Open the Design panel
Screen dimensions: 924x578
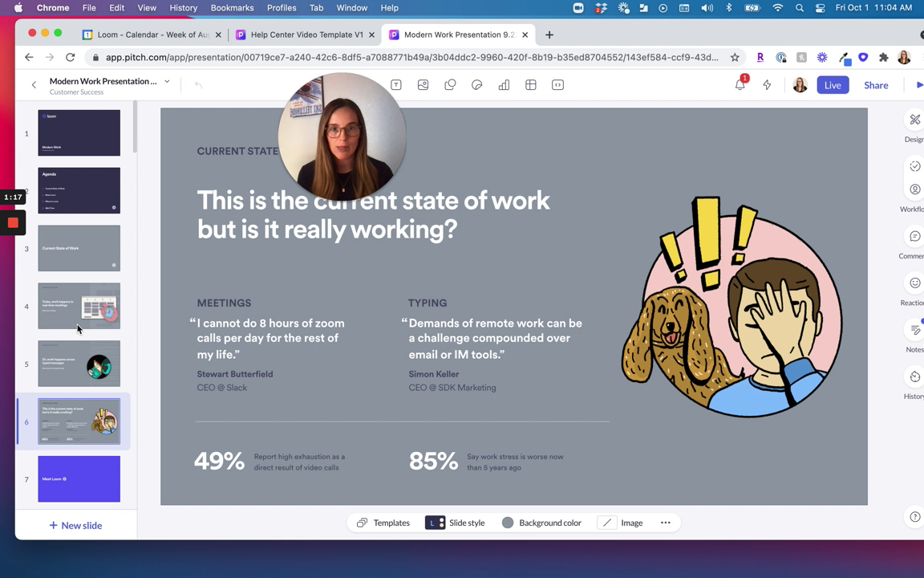pos(915,120)
